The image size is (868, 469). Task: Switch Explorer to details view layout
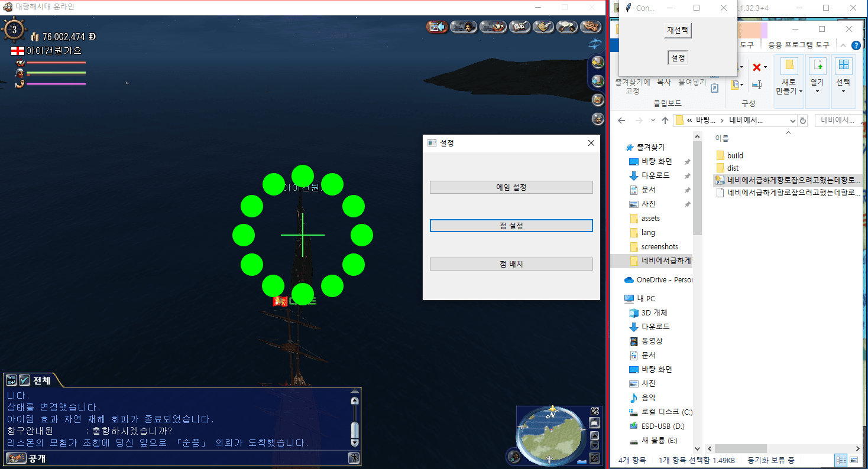[x=840, y=460]
